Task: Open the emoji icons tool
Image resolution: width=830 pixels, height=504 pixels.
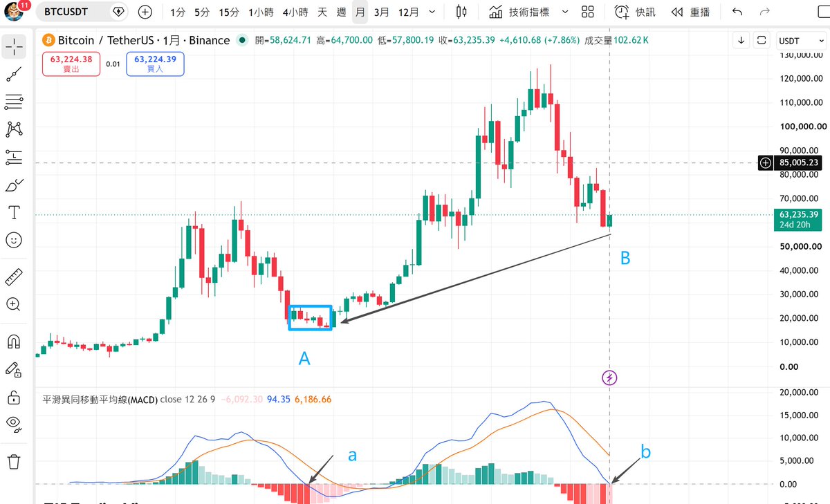Action: tap(14, 240)
